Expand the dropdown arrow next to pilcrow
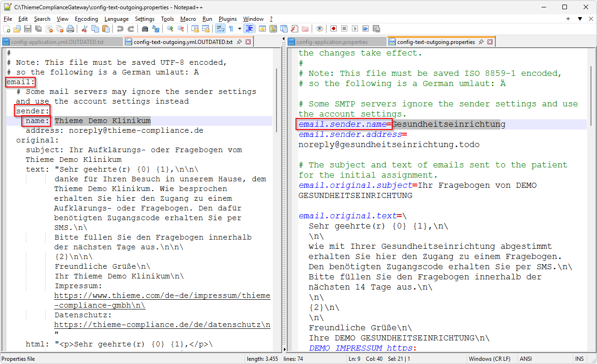The image size is (597, 364). (240, 29)
